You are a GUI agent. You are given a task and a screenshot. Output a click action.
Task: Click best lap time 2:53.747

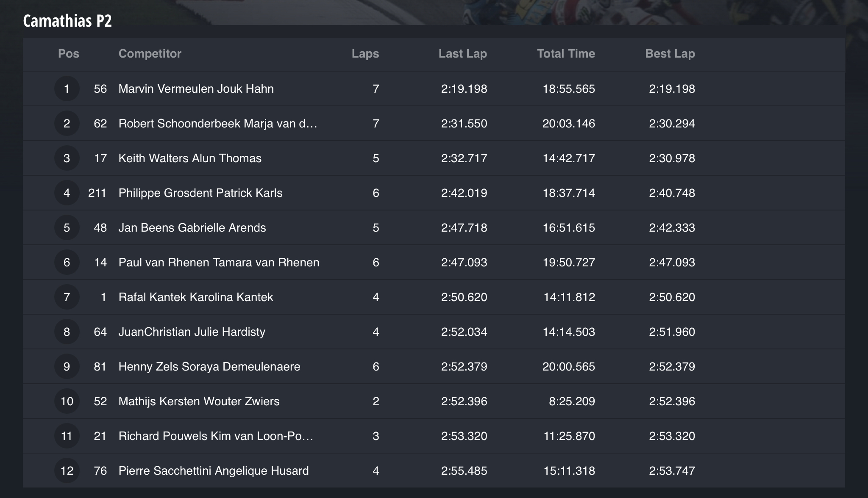pos(672,471)
